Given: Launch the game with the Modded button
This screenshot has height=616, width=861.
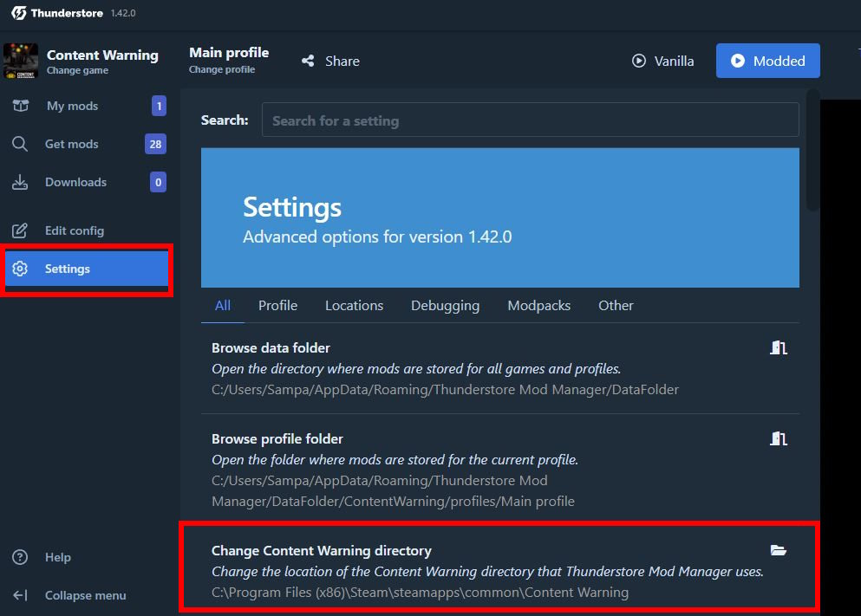Looking at the screenshot, I should [767, 61].
